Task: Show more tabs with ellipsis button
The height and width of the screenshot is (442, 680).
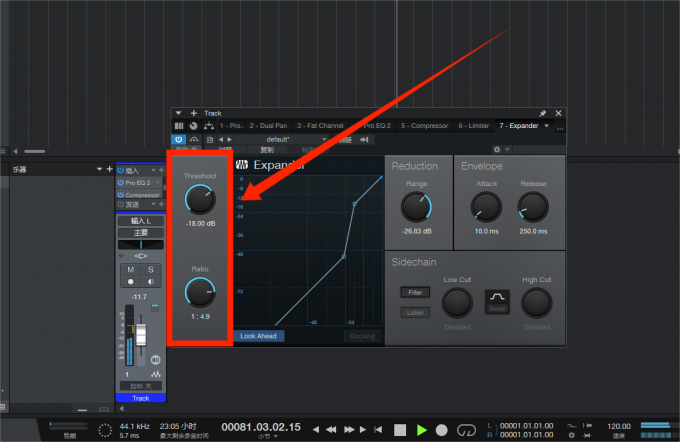Action: point(560,128)
